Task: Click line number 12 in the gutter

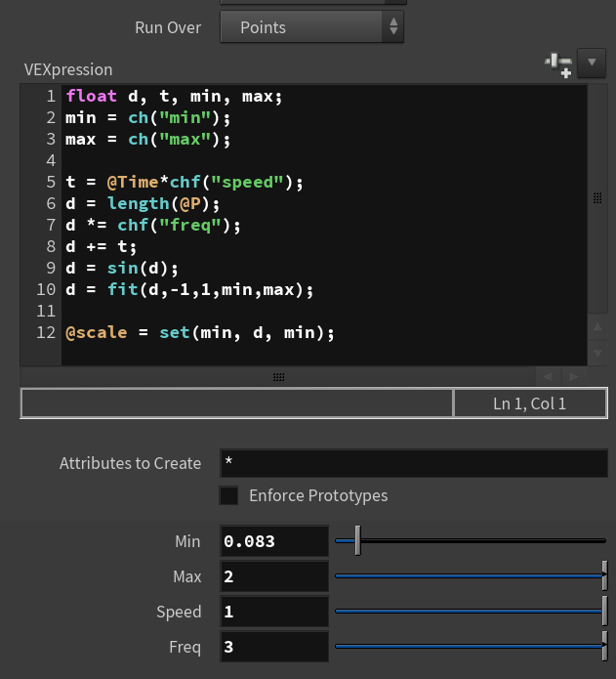Action: coord(46,332)
